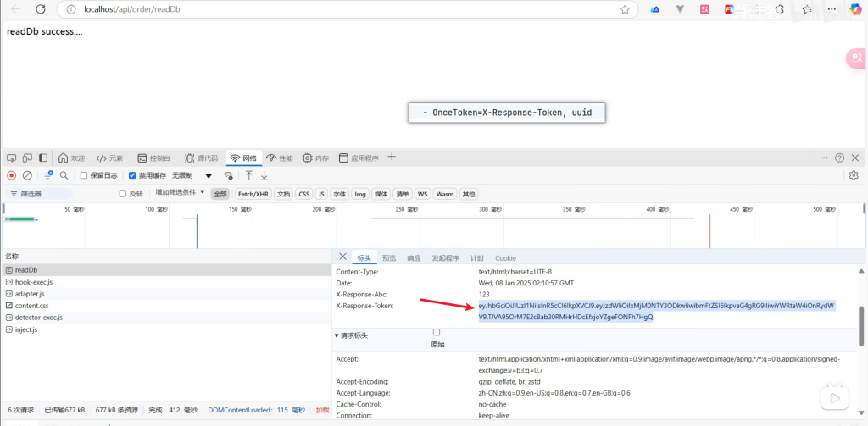The height and width of the screenshot is (426, 868).
Task: Click the export HAR download arrow
Action: point(264,175)
